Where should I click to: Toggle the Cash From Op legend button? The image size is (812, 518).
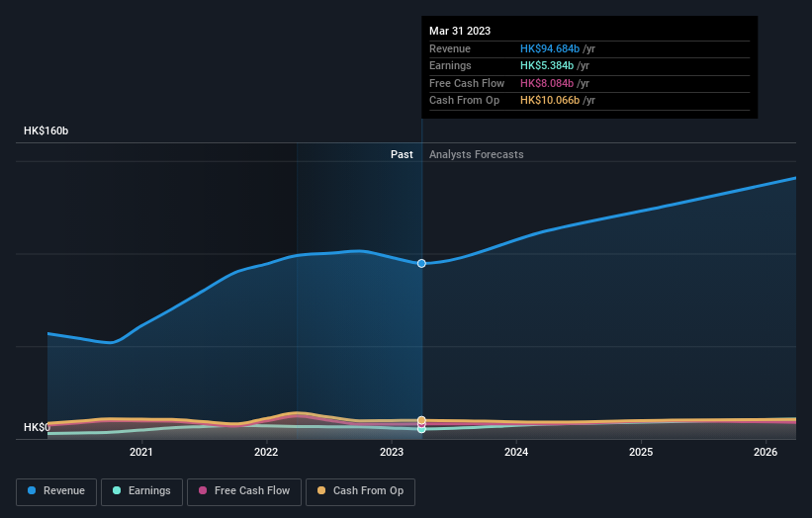[360, 491]
